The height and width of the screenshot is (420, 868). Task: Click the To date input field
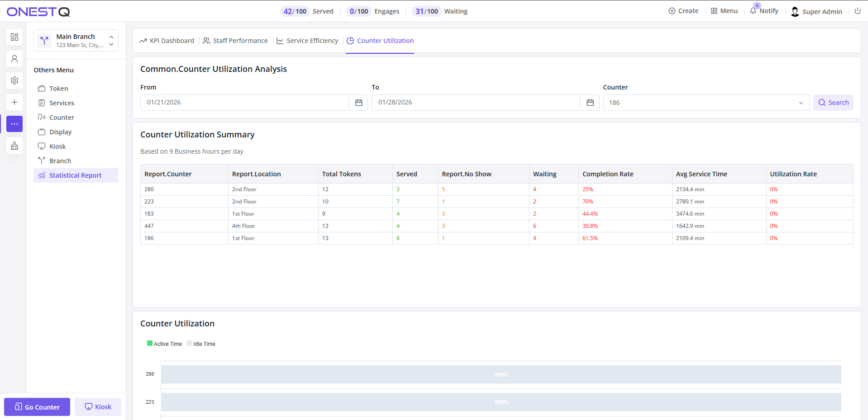tap(476, 103)
